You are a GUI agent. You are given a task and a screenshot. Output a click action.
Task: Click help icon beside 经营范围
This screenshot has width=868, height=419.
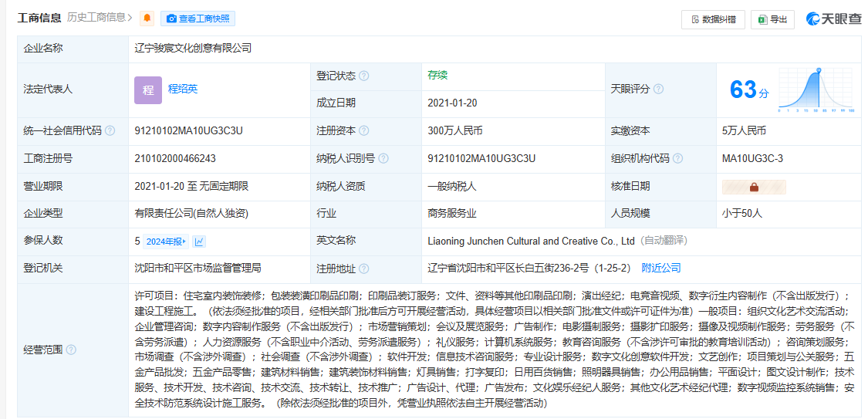[72, 350]
